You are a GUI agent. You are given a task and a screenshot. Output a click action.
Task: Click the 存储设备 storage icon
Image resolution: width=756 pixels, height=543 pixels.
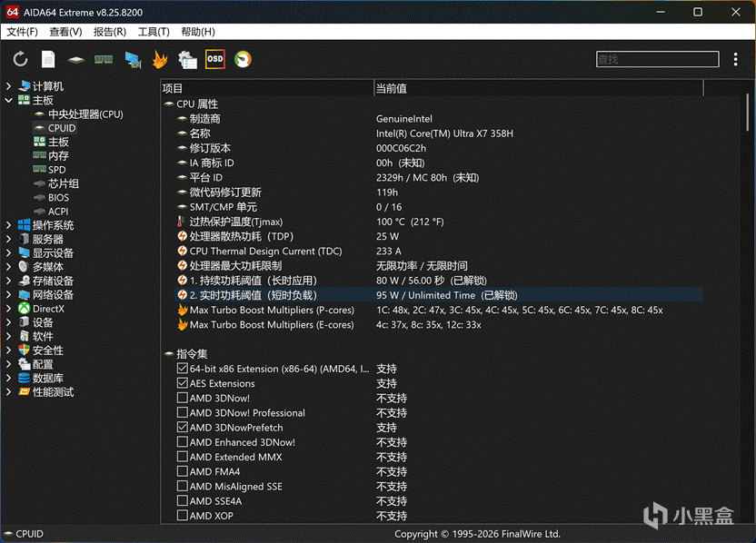pos(25,281)
